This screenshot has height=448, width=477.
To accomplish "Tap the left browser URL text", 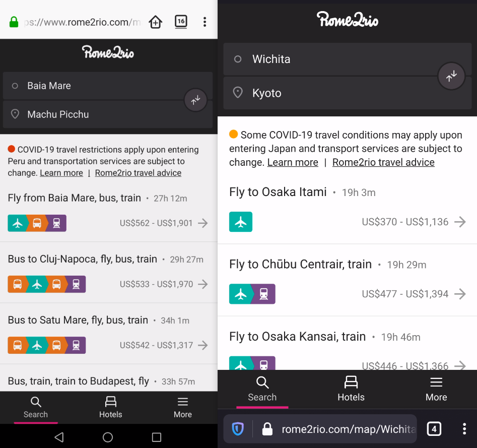I will point(82,22).
